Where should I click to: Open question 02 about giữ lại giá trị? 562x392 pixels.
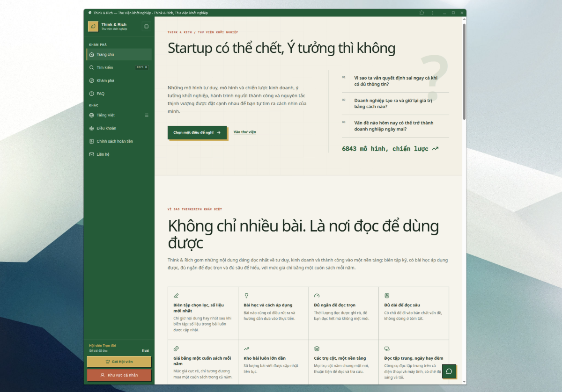coord(395,103)
